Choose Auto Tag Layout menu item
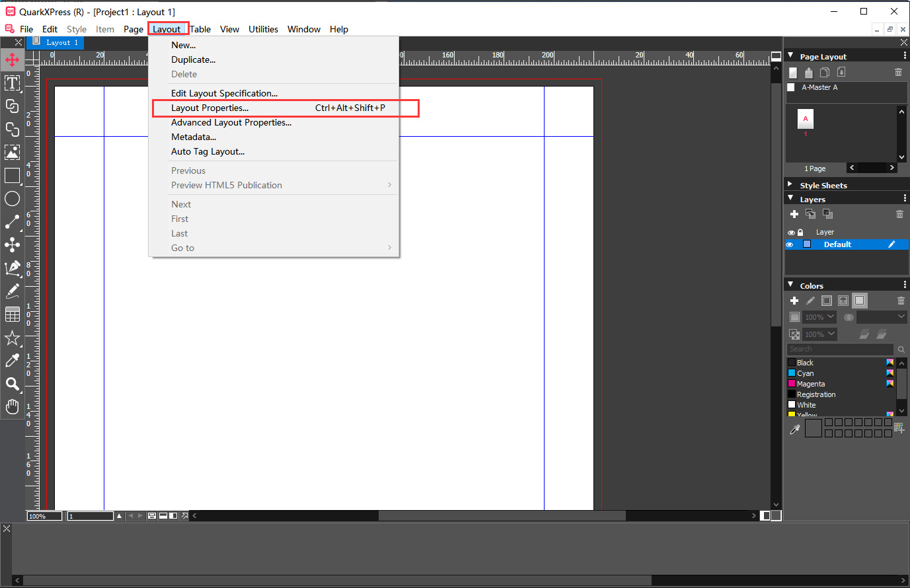 (x=208, y=151)
